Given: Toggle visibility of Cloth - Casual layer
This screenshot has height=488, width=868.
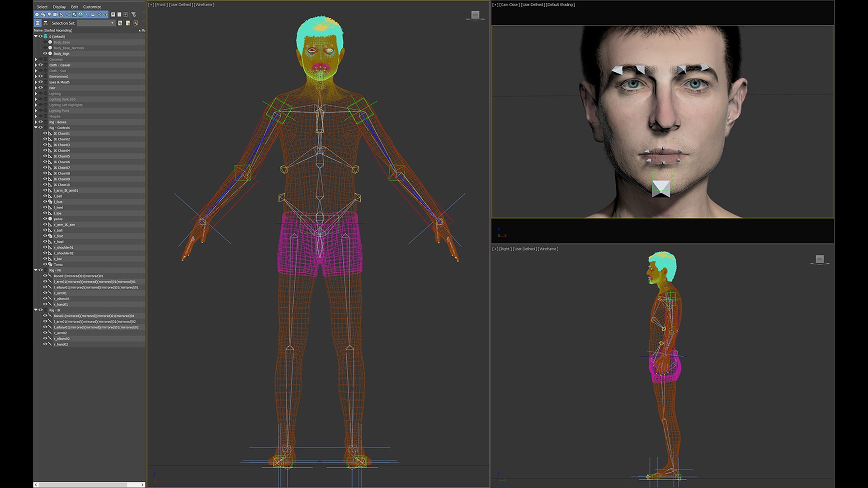Looking at the screenshot, I should pyautogui.click(x=41, y=65).
